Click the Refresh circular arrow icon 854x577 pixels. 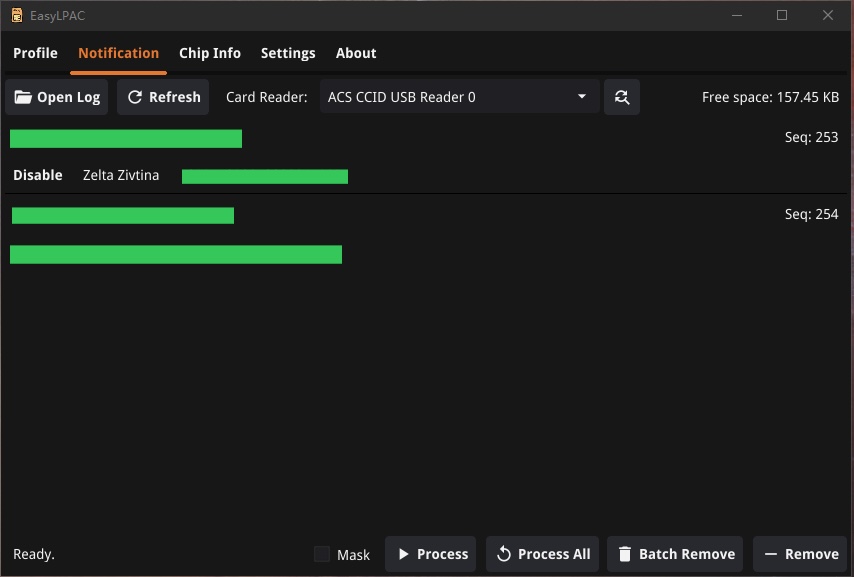click(135, 97)
